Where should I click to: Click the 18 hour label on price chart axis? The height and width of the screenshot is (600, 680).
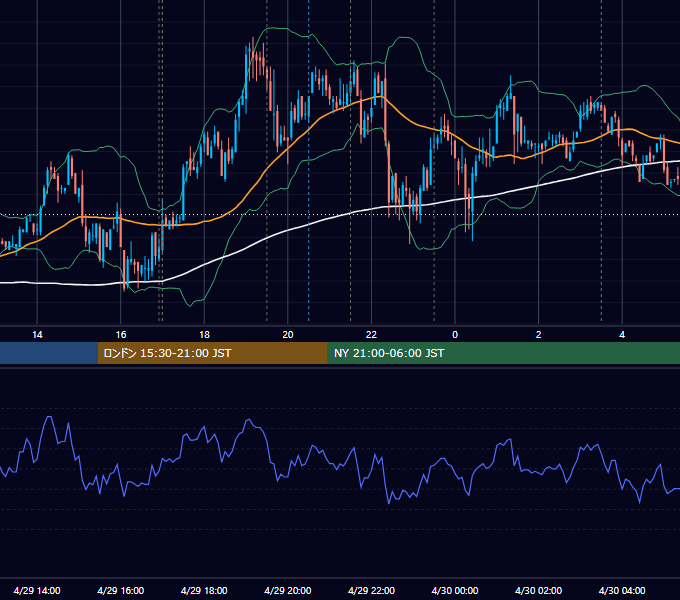(x=204, y=335)
